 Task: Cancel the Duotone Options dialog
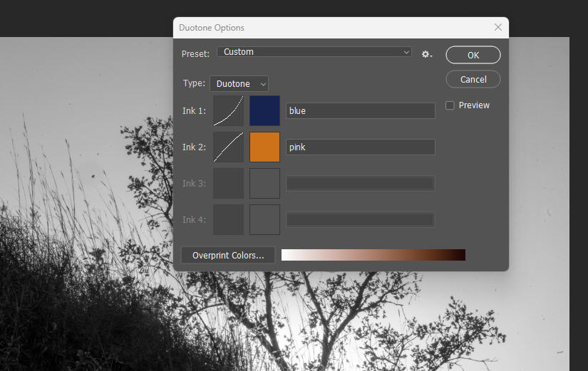pyautogui.click(x=473, y=80)
